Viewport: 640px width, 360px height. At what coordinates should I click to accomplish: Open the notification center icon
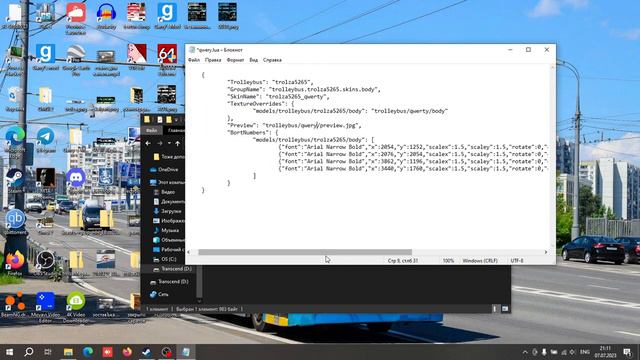click(x=627, y=352)
